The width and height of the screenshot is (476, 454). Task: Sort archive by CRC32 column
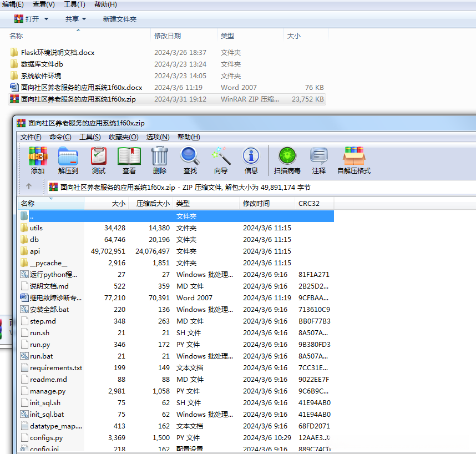coord(314,204)
